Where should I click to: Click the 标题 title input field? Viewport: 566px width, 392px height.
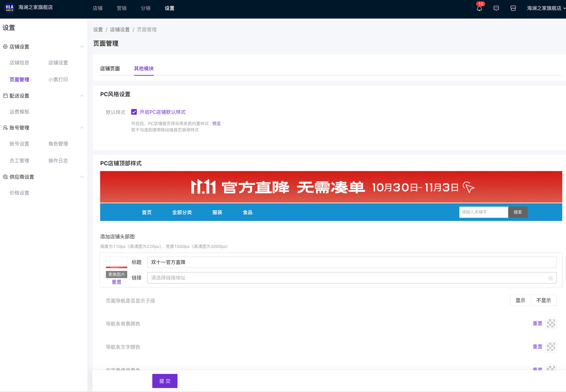(351, 262)
